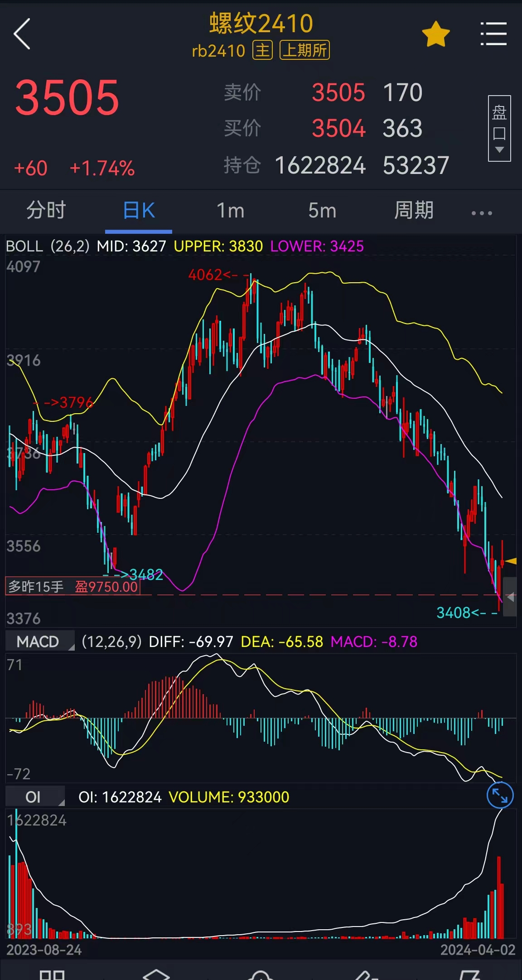Click the gray left-arrow side panel handle

tap(510, 597)
